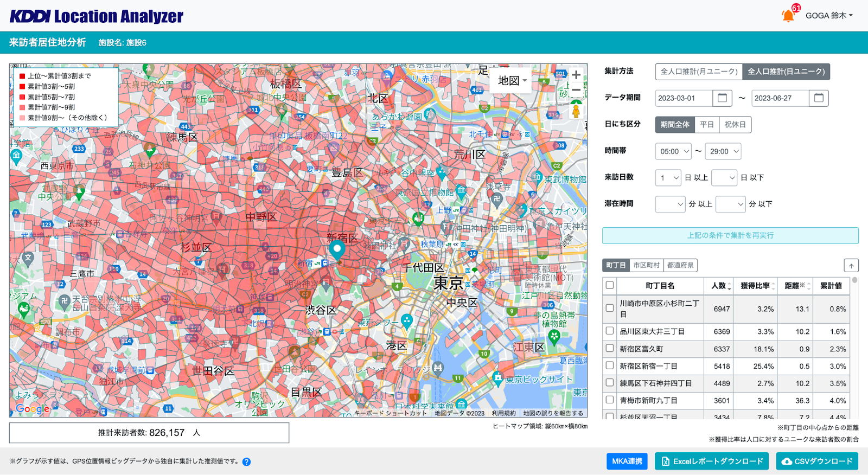Image resolution: width=868 pixels, height=475 pixels.
Task: Click the KDDI Location Analyzer logo
Action: pos(97,16)
